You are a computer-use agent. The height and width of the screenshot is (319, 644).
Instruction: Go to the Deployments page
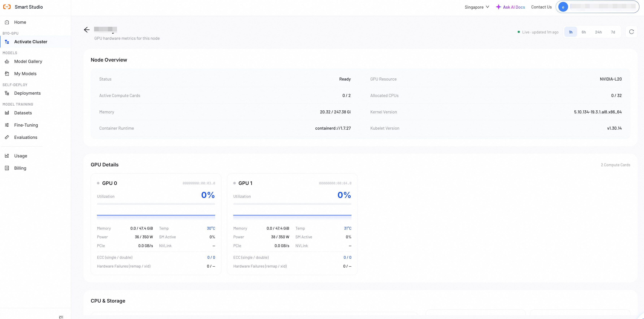click(27, 93)
